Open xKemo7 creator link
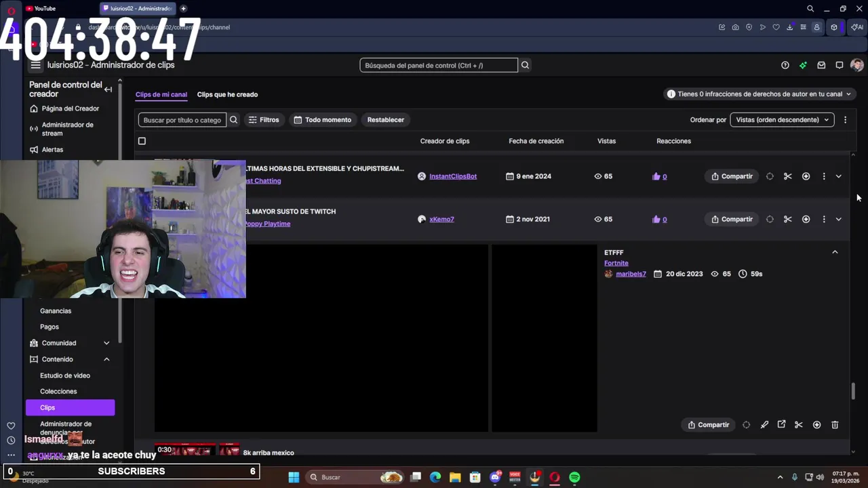Screen dimensions: 868x488 (x=441, y=220)
